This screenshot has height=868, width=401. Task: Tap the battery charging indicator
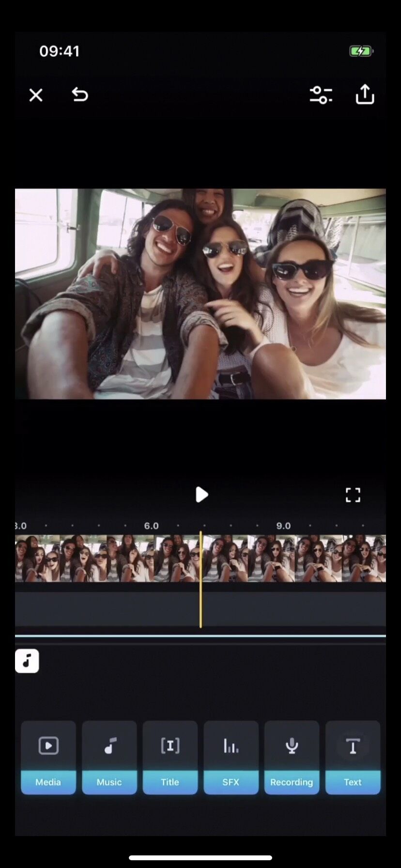[361, 51]
